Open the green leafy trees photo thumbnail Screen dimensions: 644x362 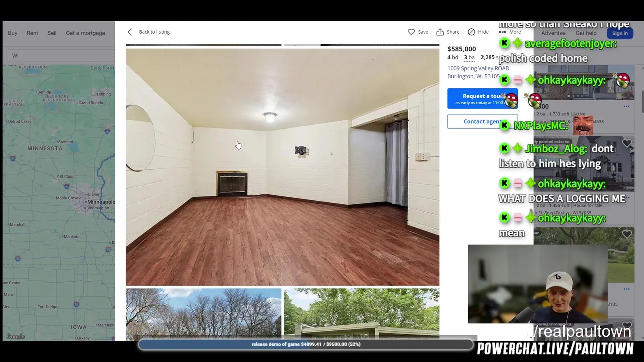tap(361, 314)
